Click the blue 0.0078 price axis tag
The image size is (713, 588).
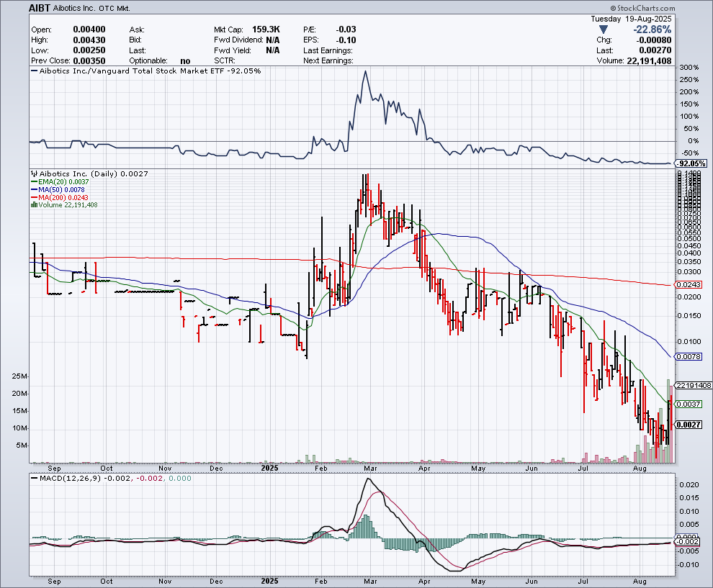(689, 357)
